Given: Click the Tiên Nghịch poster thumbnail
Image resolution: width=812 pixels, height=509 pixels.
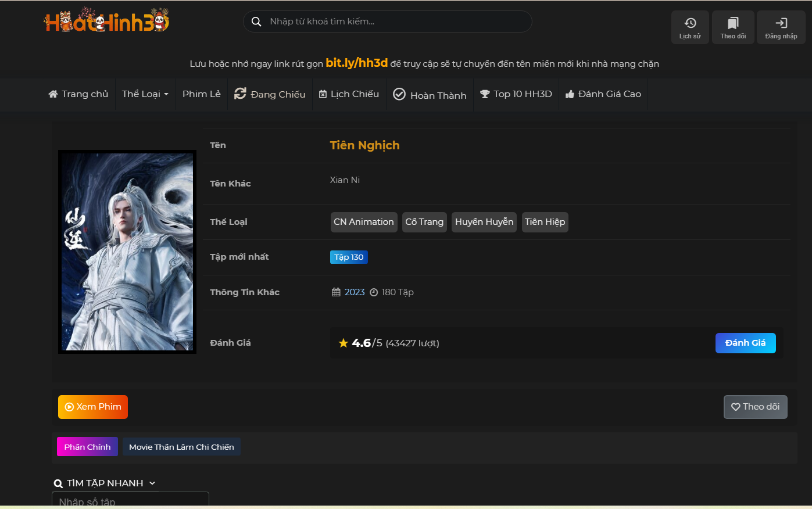Looking at the screenshot, I should [127, 252].
